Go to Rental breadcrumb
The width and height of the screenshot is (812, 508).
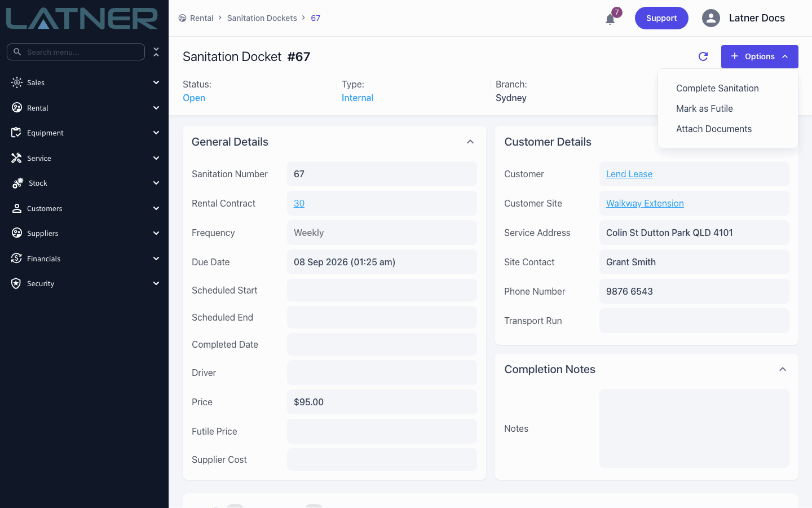[201, 18]
